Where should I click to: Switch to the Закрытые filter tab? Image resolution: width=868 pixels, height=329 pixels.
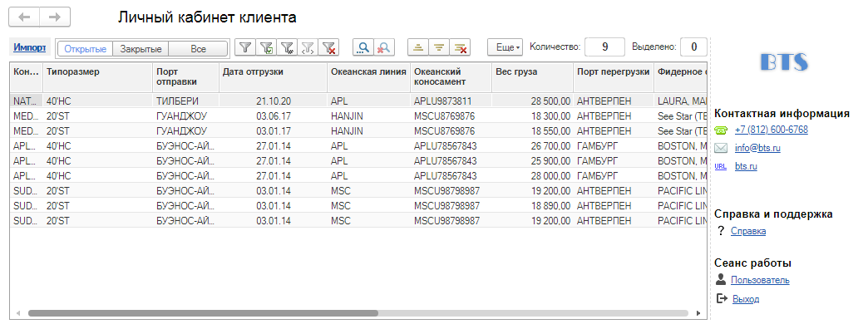[x=141, y=49]
